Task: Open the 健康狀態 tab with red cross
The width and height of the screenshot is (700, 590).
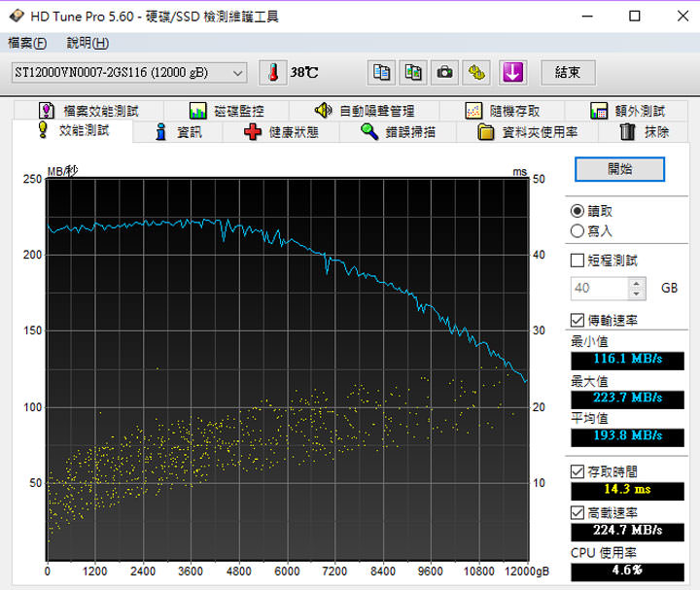Action: point(281,132)
